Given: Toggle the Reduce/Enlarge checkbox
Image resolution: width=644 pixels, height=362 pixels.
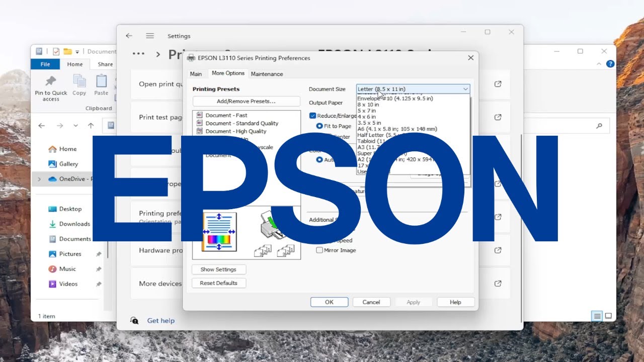Looking at the screenshot, I should click(312, 116).
